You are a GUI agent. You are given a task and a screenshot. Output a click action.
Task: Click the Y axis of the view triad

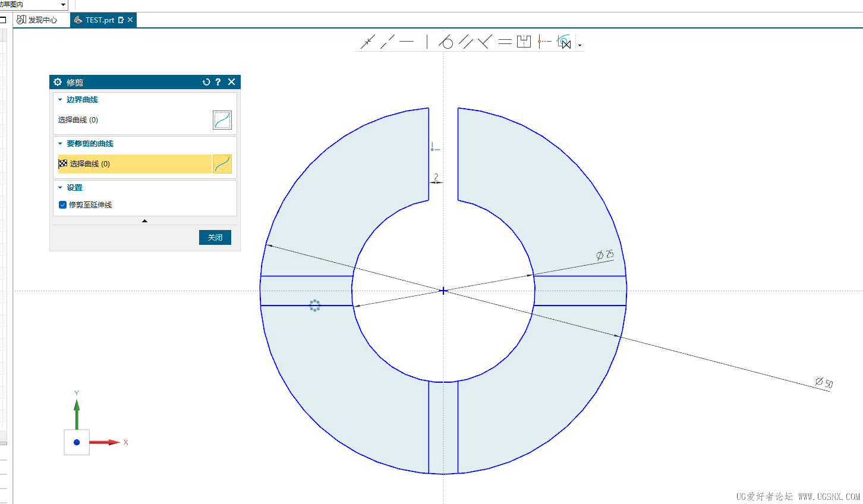pyautogui.click(x=77, y=409)
